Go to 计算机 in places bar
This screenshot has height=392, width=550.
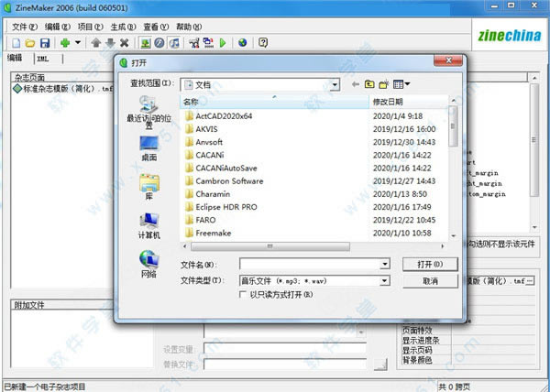[149, 226]
